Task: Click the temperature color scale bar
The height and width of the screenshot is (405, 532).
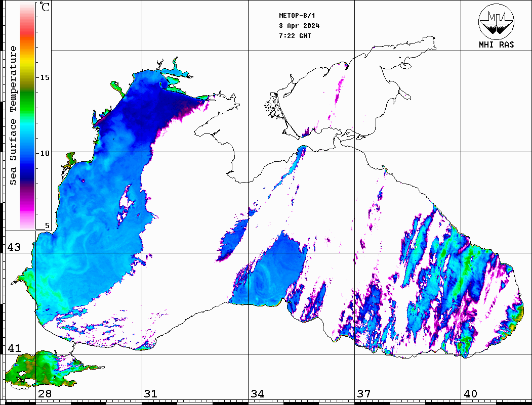Action: coord(27,116)
